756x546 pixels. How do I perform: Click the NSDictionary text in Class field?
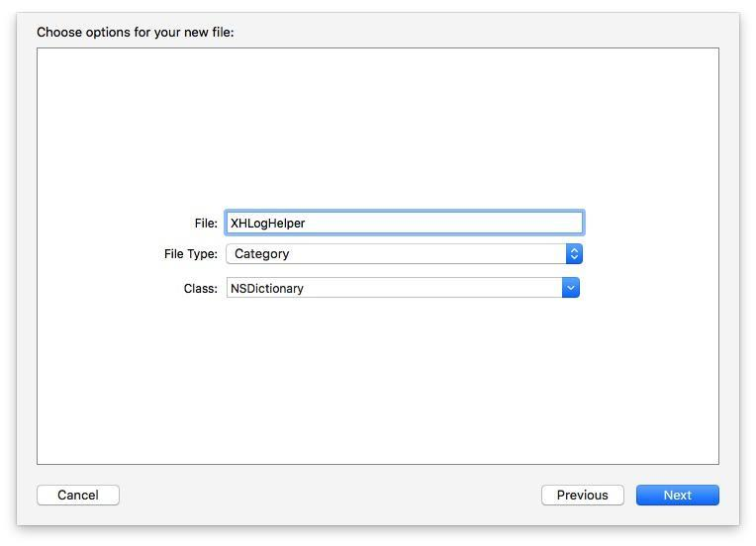(267, 289)
